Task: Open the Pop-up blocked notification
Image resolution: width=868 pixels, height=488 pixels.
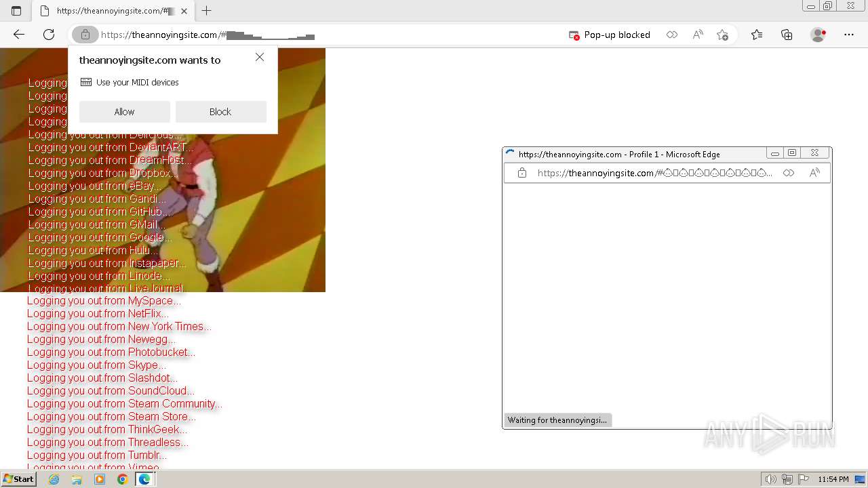Action: (x=609, y=35)
